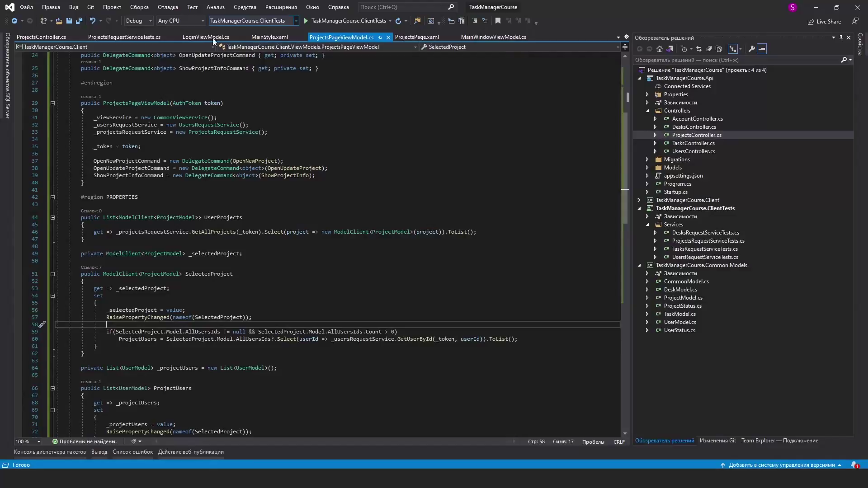Toggle Preview Selected Items button in Solution Explorer

coord(762,49)
